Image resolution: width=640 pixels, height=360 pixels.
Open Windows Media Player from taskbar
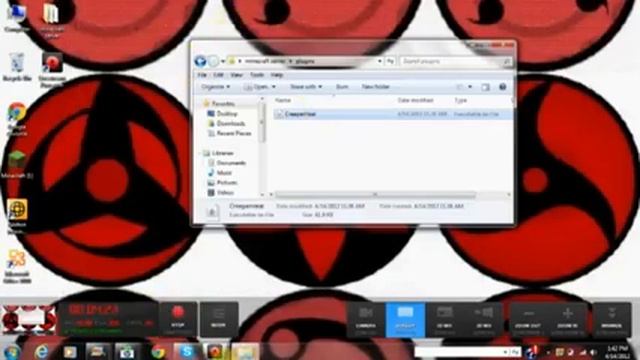[x=70, y=352]
